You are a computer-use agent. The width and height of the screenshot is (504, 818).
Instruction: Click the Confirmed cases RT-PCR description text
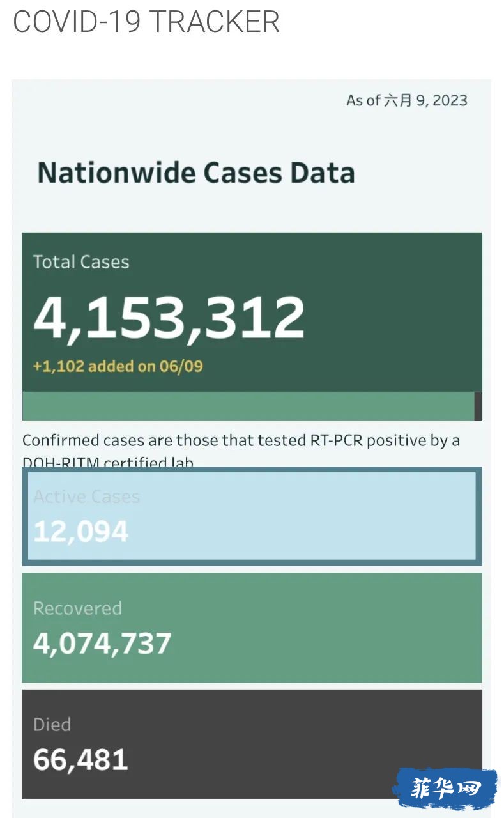click(241, 441)
